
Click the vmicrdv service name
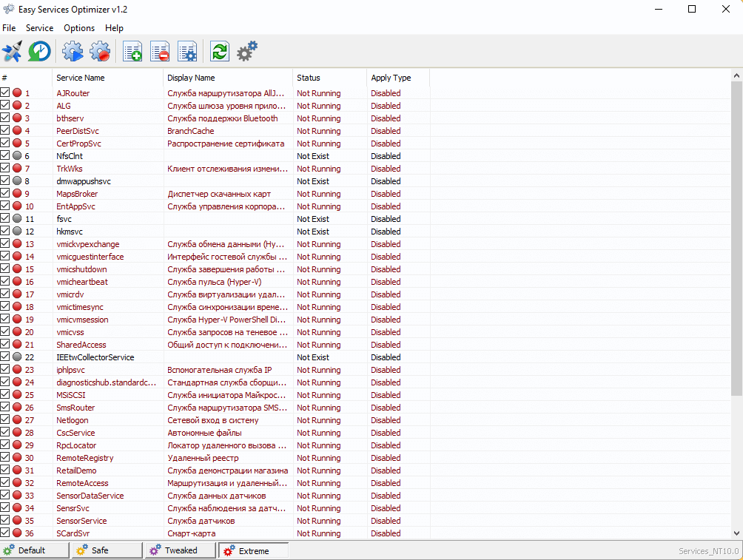[x=70, y=294]
